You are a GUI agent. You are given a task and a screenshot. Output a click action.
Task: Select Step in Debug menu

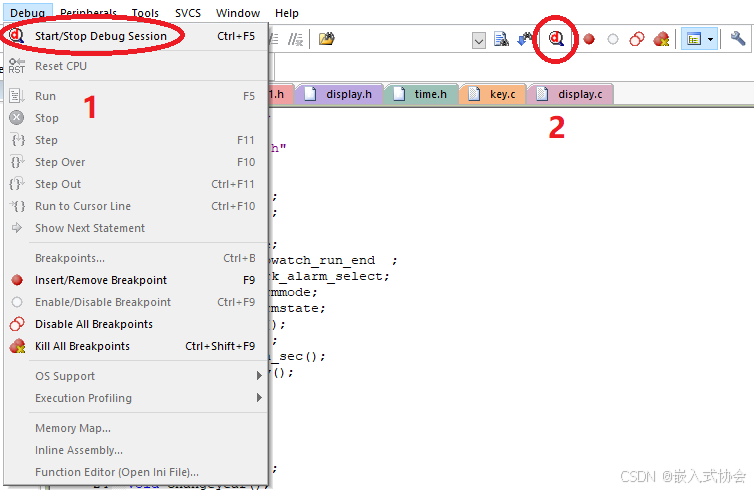coord(136,140)
